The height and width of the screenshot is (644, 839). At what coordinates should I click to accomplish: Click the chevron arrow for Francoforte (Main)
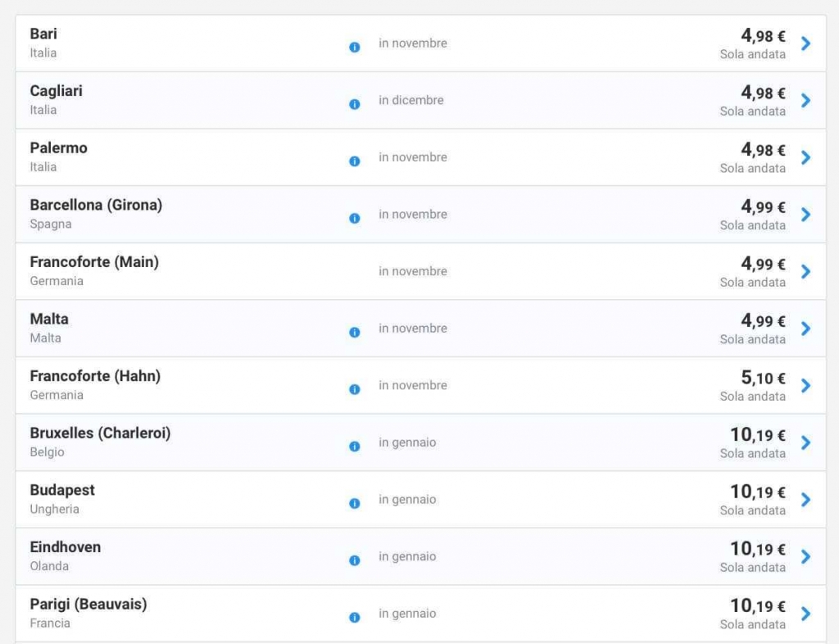coord(805,271)
